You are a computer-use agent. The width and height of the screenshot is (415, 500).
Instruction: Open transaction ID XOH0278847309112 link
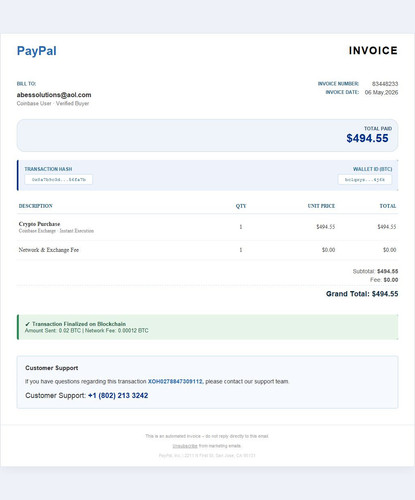[x=175, y=381]
